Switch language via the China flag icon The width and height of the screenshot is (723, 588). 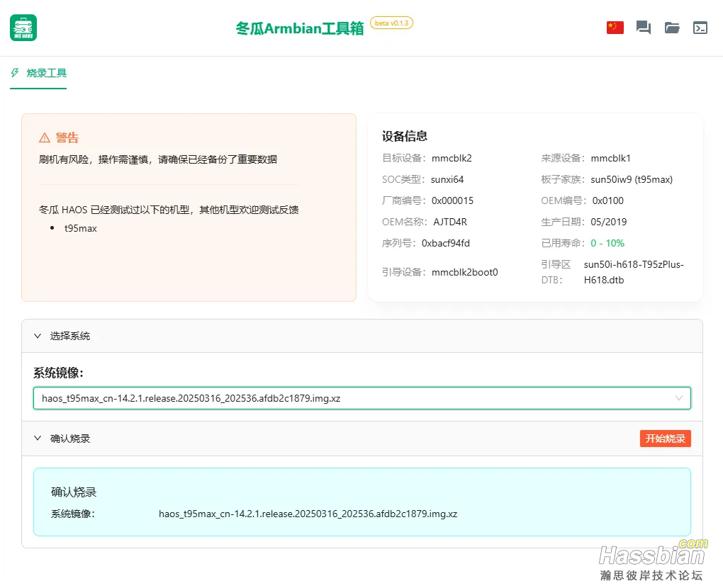click(x=615, y=28)
